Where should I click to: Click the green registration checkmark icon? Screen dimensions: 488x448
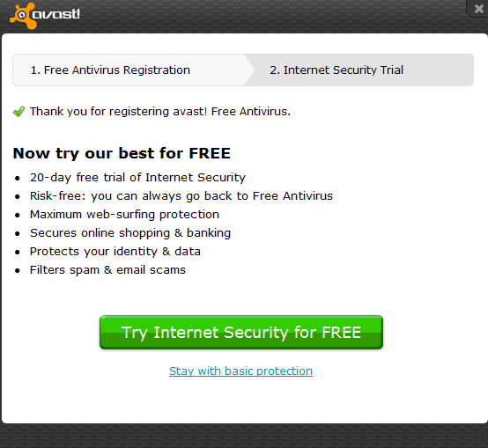19,111
